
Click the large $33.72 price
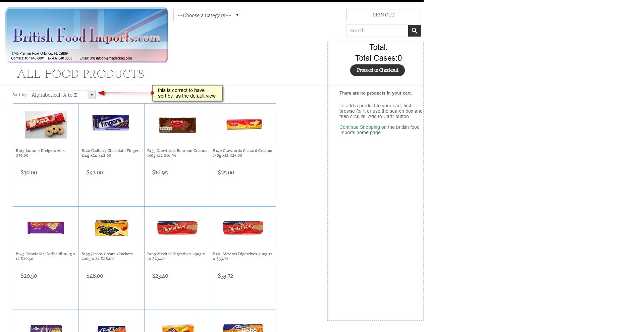(x=225, y=276)
